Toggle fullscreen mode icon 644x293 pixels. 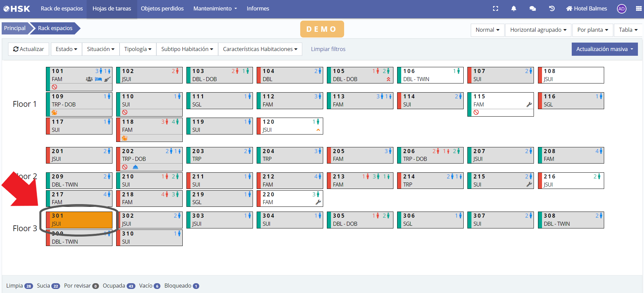(495, 9)
